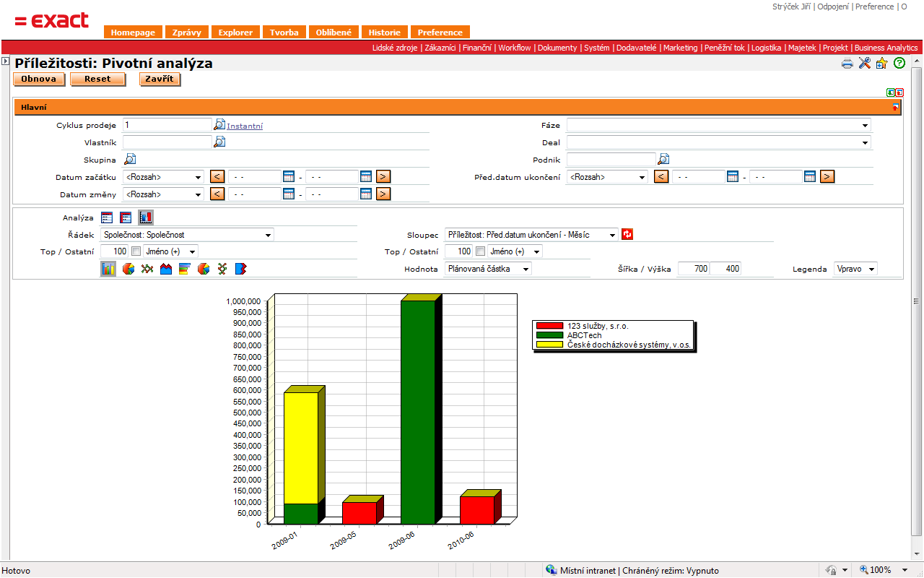Click the Cyklus prodeje input field
924x578 pixels.
tap(167, 125)
